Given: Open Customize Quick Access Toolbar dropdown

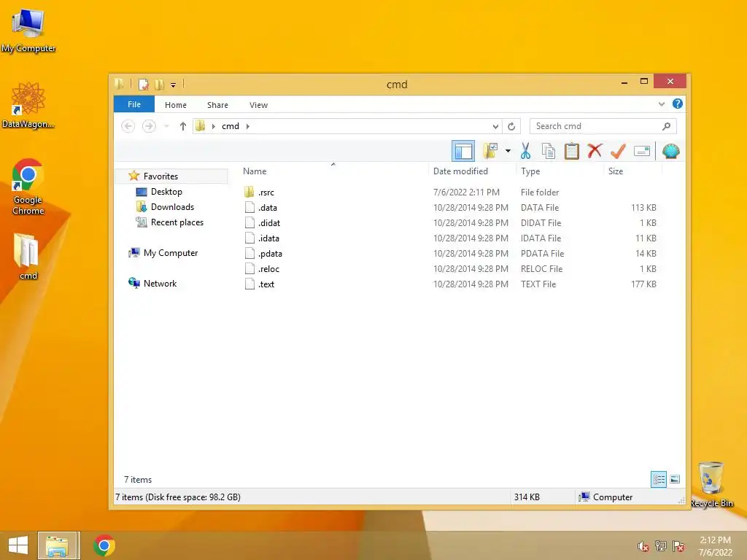Looking at the screenshot, I should point(173,85).
